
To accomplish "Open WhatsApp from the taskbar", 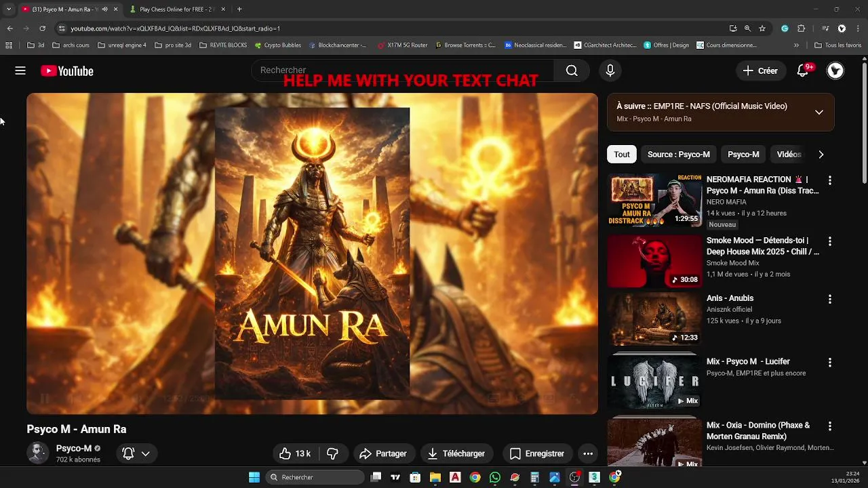I will [x=495, y=477].
